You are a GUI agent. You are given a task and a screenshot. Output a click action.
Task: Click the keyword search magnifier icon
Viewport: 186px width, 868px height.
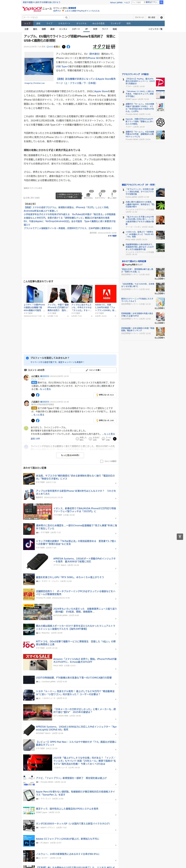coord(66,18)
